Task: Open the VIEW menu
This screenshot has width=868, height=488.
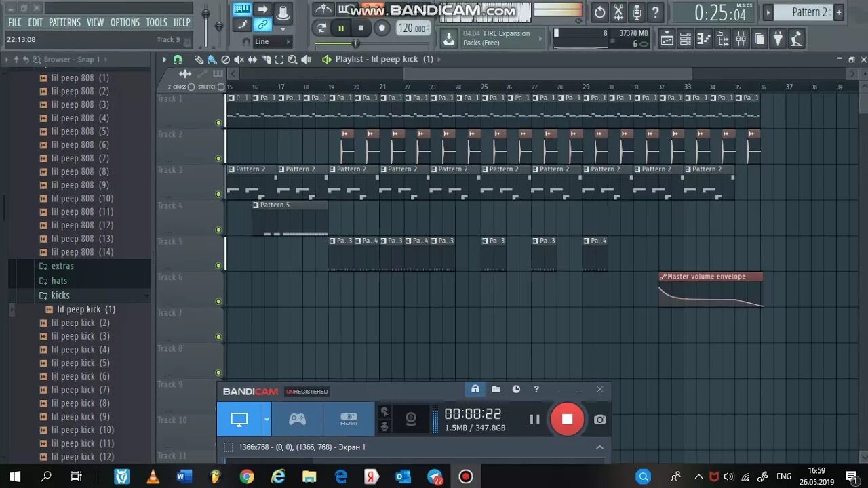Action: (95, 22)
